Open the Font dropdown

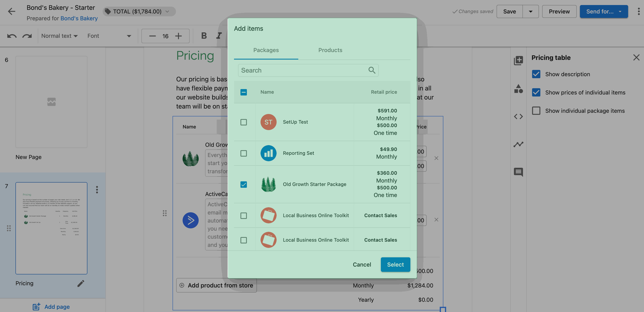coord(109,36)
